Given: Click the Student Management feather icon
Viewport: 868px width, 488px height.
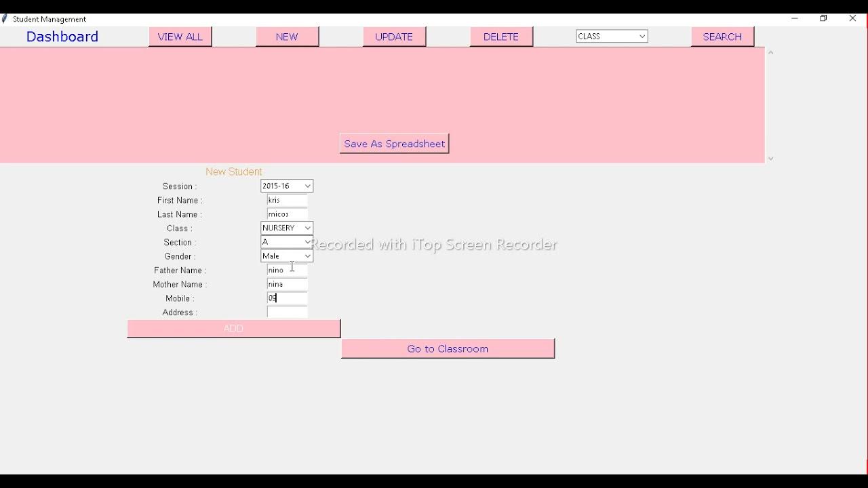Looking at the screenshot, I should 5,19.
